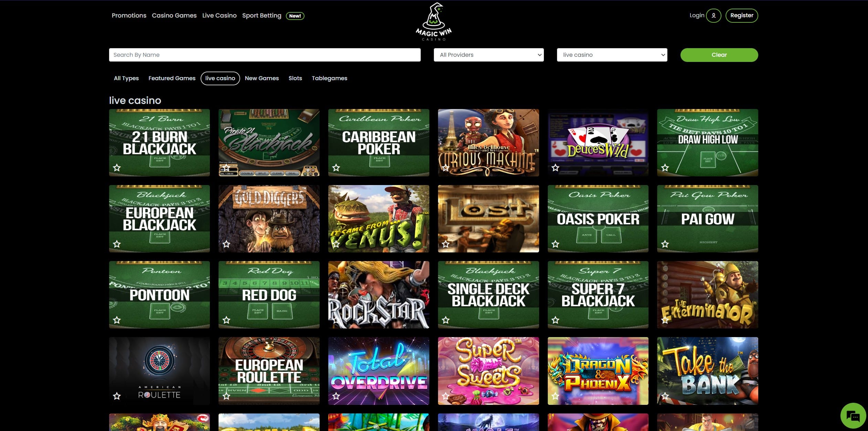The width and height of the screenshot is (868, 431).
Task: Star the Oasis Poker game
Action: pos(555,244)
